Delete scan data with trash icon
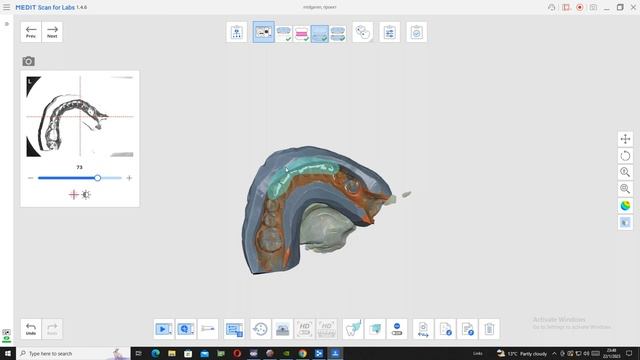 tap(489, 329)
